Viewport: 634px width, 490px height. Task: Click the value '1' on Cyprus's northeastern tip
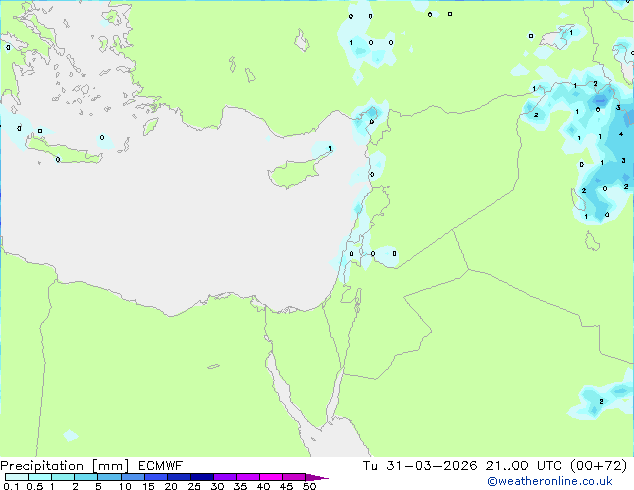click(330, 148)
